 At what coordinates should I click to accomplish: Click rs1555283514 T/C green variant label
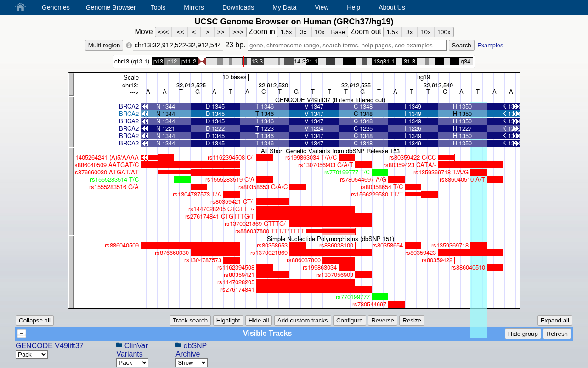pyautogui.click(x=114, y=179)
